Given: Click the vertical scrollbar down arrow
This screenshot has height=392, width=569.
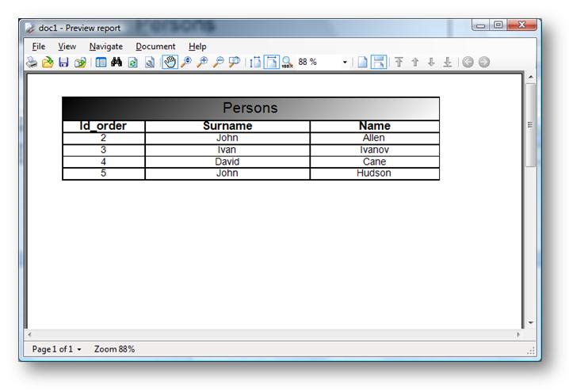Looking at the screenshot, I should 530,322.
